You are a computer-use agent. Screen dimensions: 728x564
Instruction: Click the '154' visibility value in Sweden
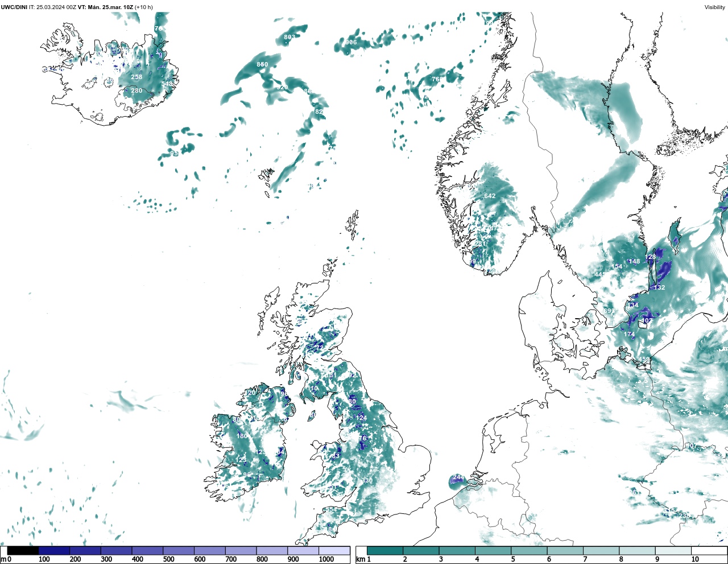click(617, 266)
